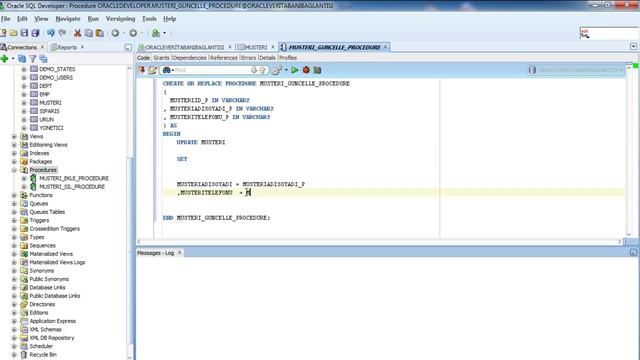Select the Database Links node

coord(47,288)
